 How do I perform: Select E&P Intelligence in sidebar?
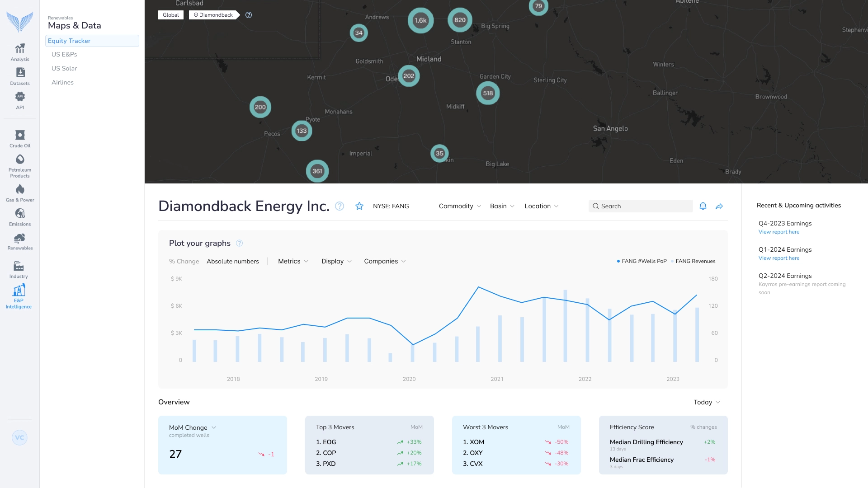coord(19,296)
